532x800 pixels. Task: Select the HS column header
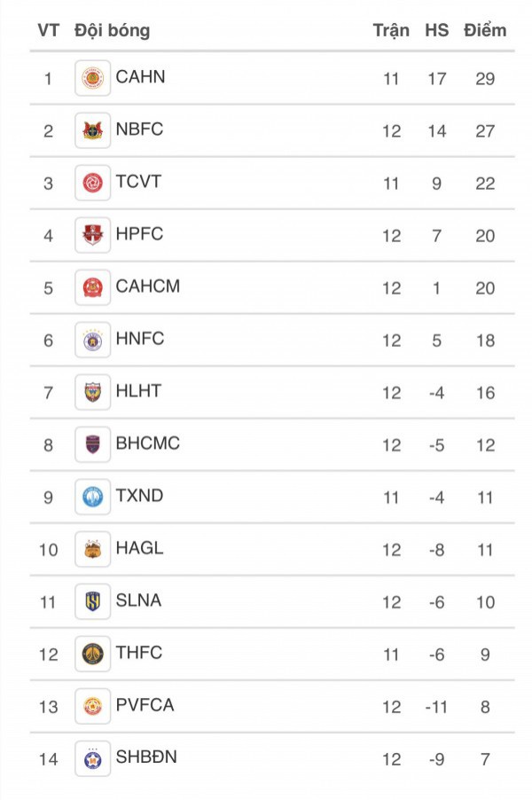[436, 30]
